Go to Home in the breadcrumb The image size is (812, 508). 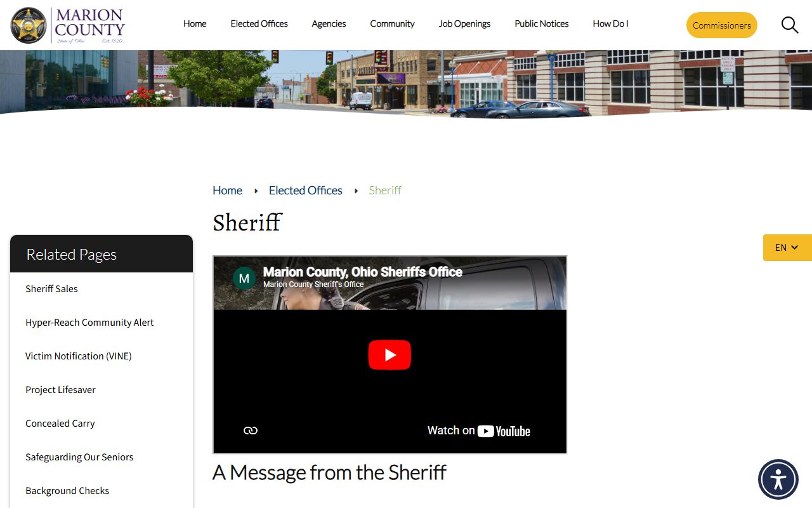227,190
